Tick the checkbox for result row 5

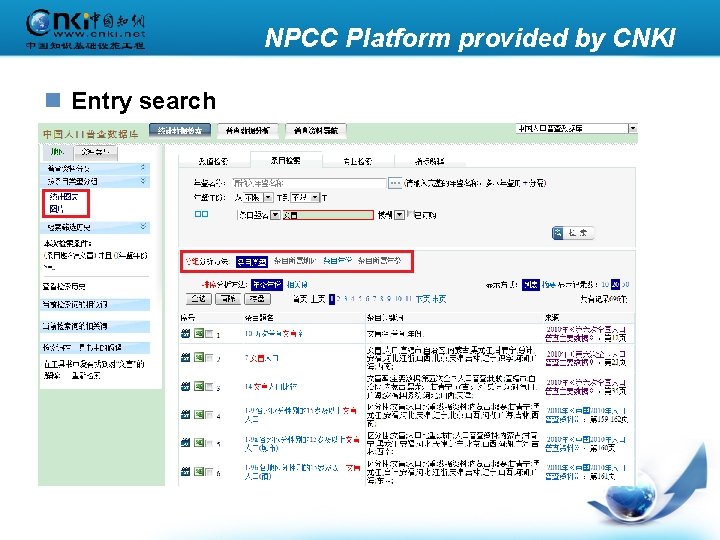209,443
